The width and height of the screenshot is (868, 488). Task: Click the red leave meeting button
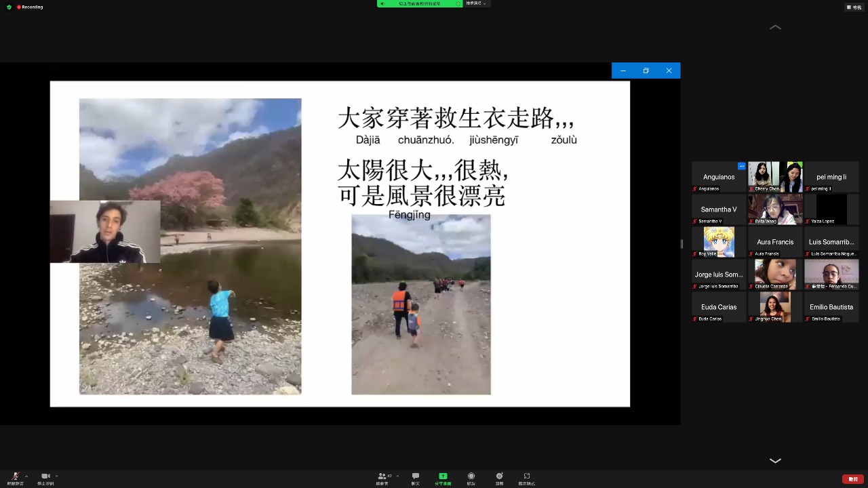[852, 479]
